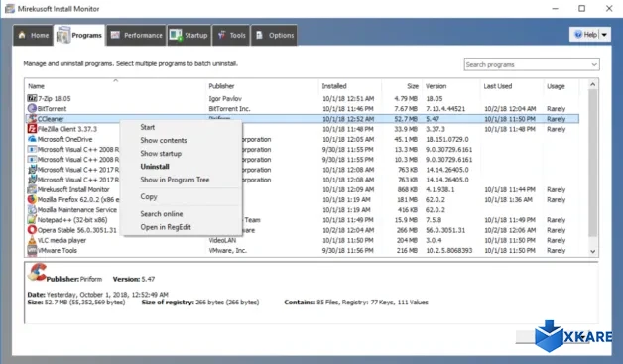
Task: Select Notepad++ (32-bit x86) name
Action: pyautogui.click(x=72, y=220)
